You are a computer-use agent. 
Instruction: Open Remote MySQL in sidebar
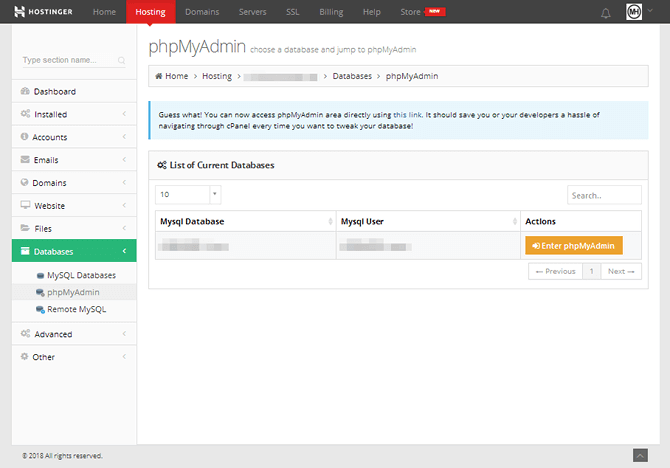click(x=76, y=309)
